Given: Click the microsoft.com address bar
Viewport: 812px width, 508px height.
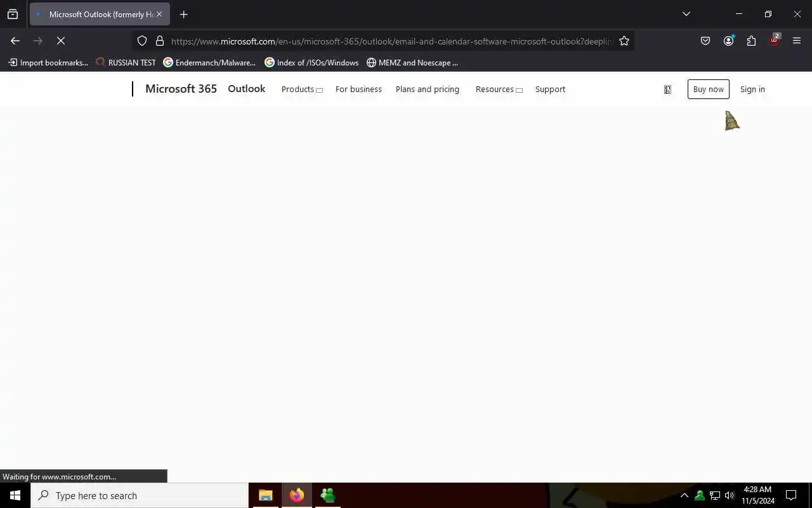Looking at the screenshot, I should point(391,41).
